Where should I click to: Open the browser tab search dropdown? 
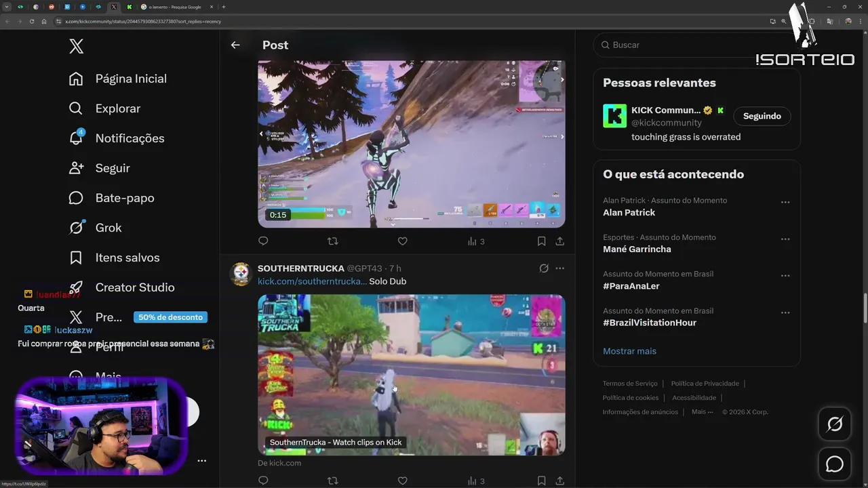coord(6,7)
